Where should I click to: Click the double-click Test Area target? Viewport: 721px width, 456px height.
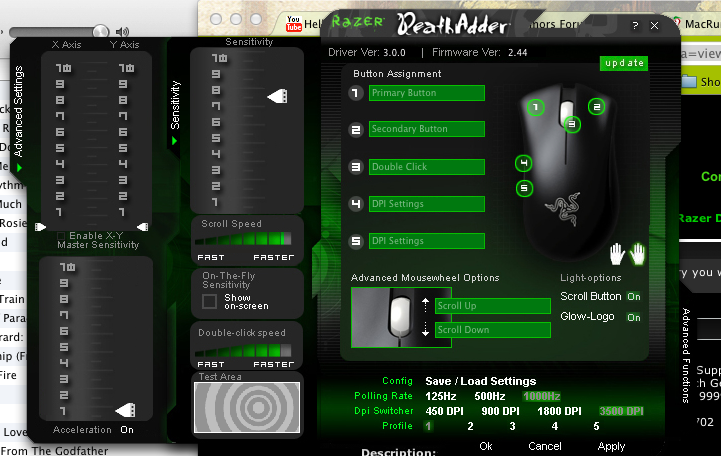[247, 407]
